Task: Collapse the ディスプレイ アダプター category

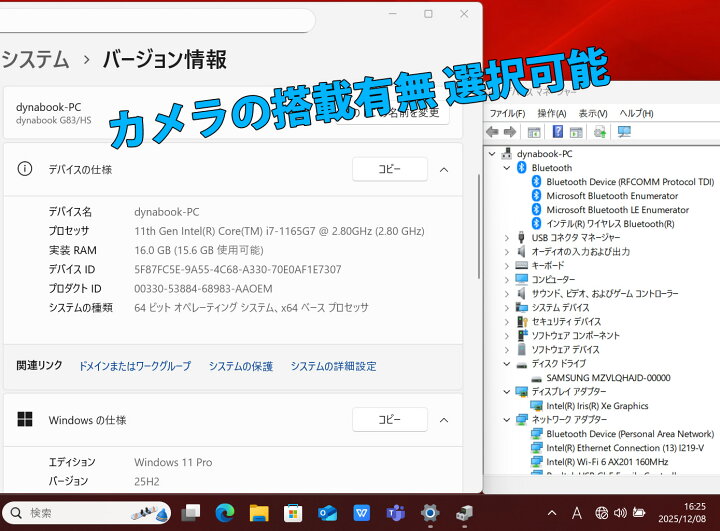Action: [506, 392]
